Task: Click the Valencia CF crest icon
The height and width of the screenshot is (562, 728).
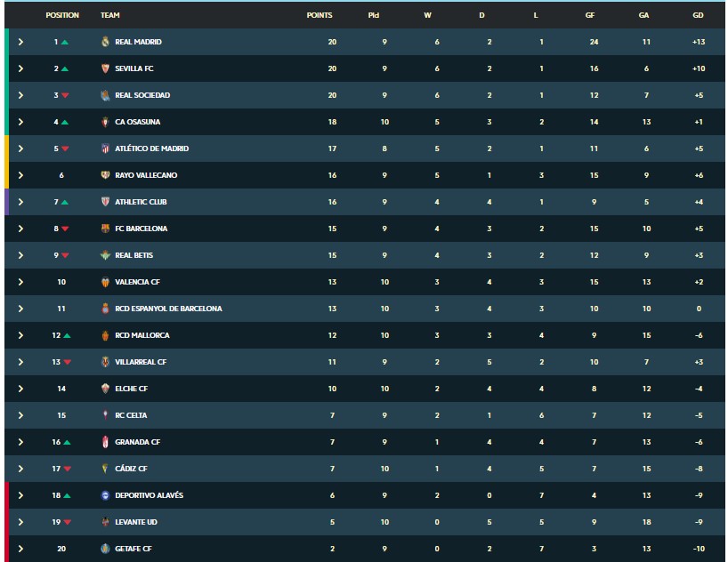Action: 105,282
